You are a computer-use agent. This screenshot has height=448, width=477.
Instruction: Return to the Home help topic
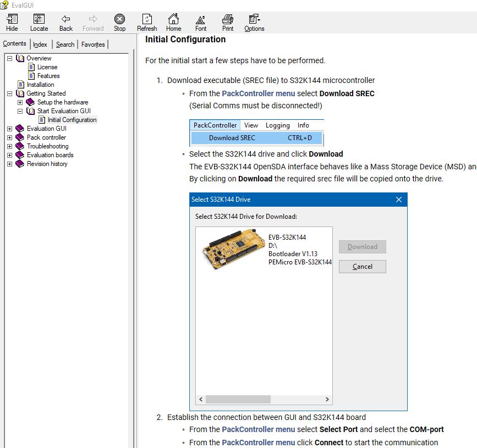tap(173, 23)
